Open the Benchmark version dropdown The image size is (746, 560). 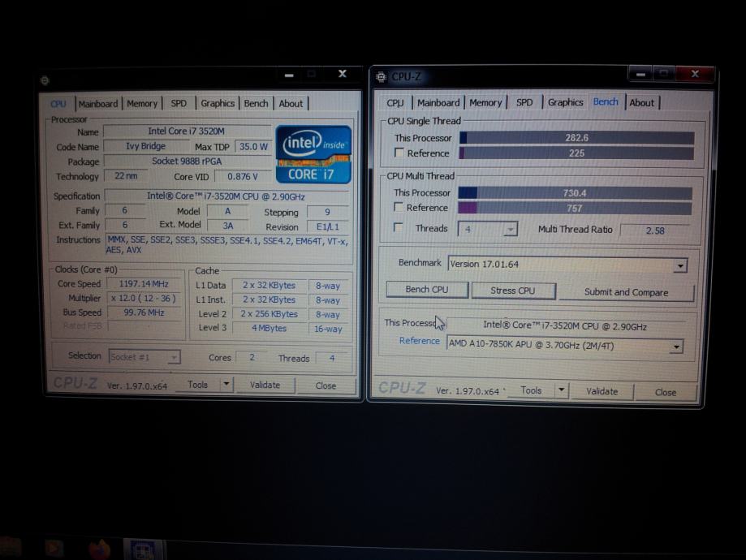coord(679,265)
